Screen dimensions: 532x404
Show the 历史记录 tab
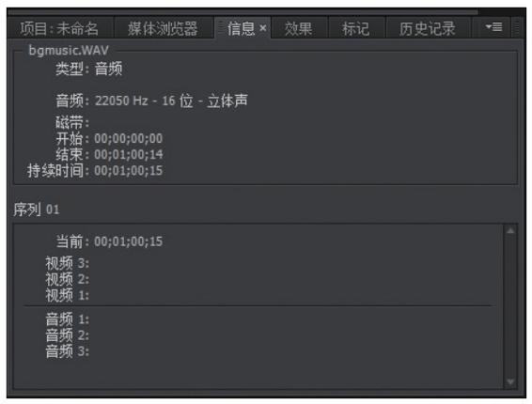[428, 28]
